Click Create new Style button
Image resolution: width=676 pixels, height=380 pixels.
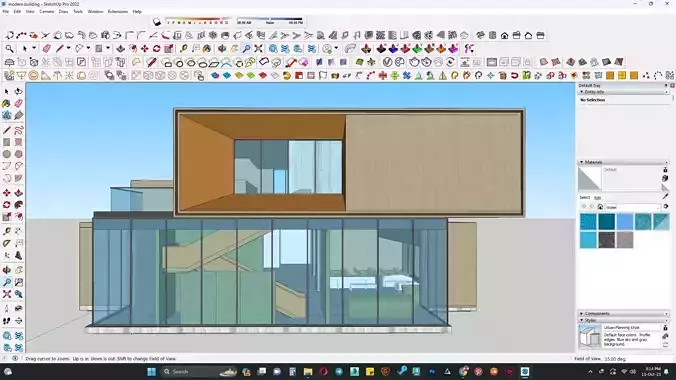(665, 336)
